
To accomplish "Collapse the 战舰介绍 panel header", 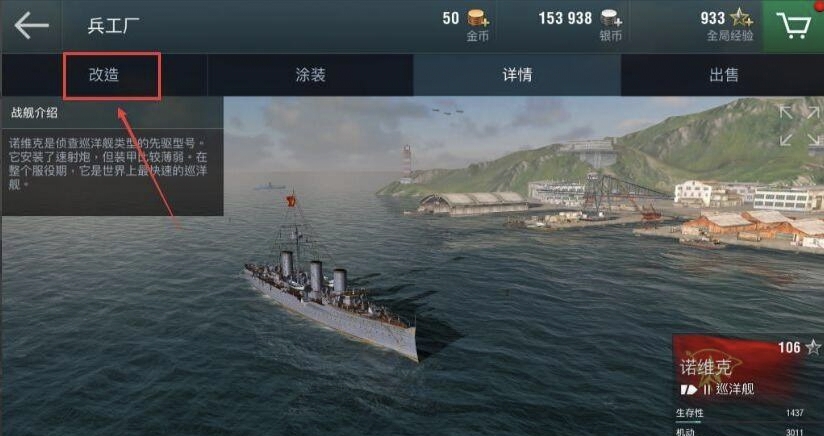I will tap(112, 113).
